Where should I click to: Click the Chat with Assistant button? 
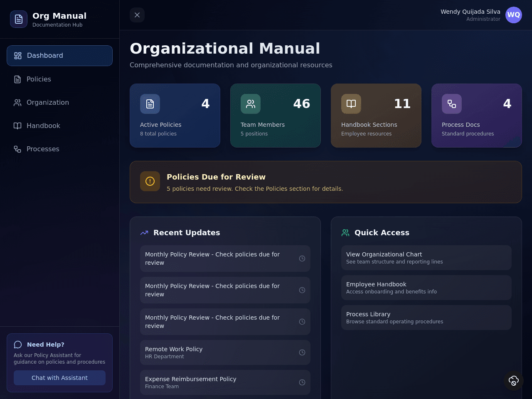click(59, 378)
